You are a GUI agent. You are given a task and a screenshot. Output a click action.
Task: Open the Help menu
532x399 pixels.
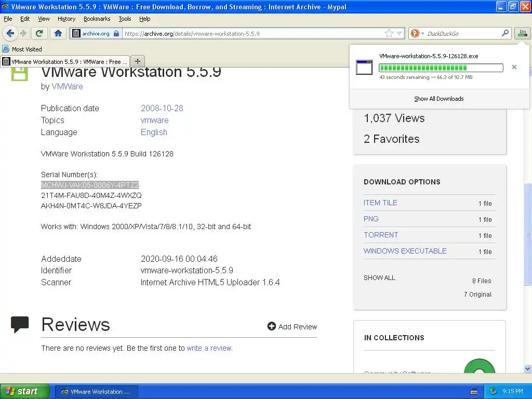[144, 19]
